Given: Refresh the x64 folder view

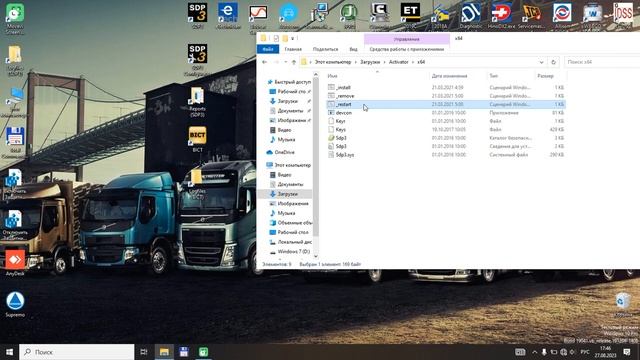Looking at the screenshot, I should coord(553,62).
